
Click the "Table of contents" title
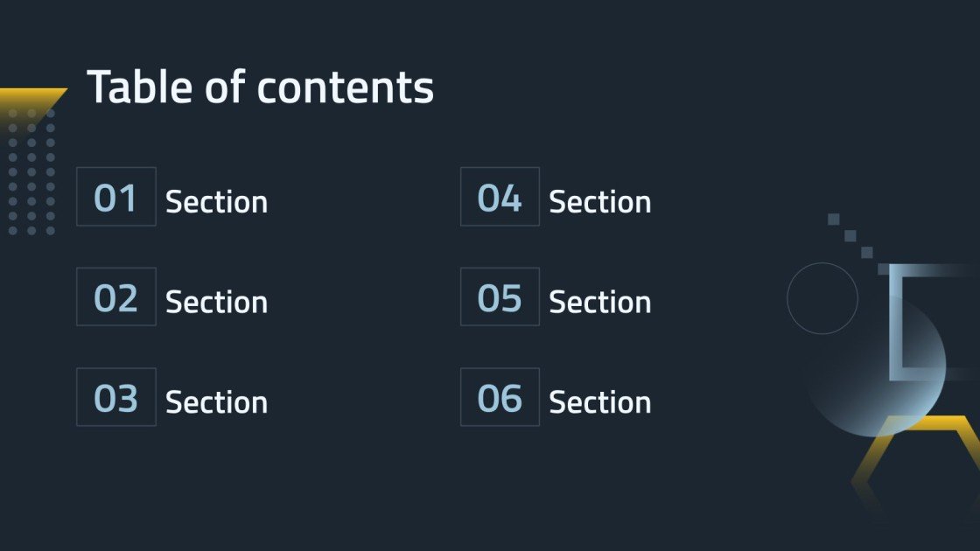260,87
